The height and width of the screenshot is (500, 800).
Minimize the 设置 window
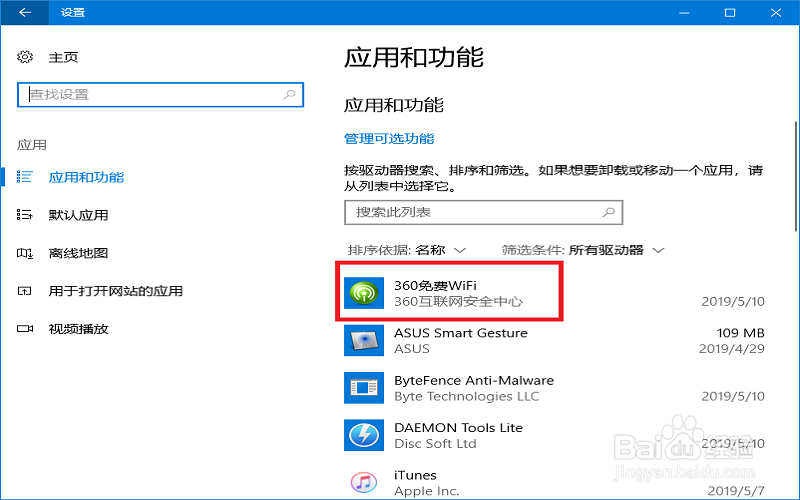coord(684,12)
